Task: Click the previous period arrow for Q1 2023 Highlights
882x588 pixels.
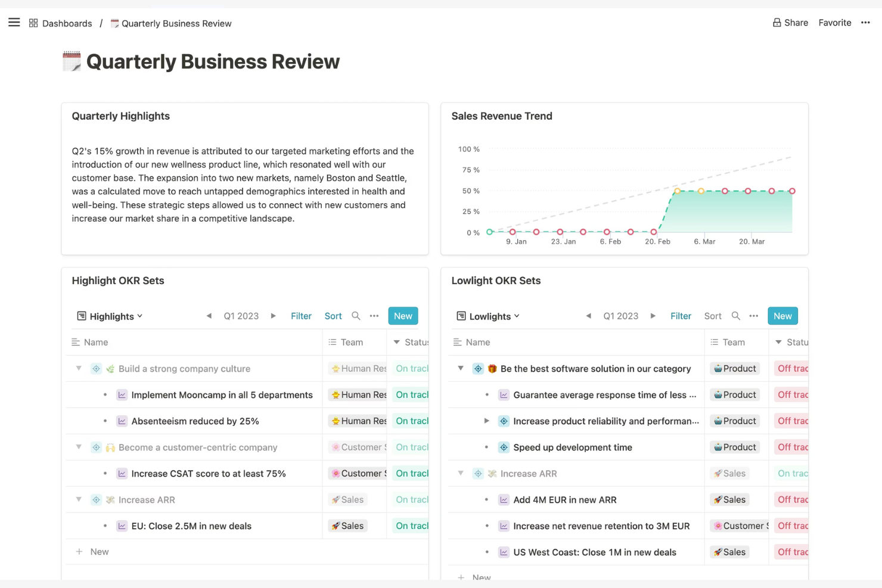Action: coord(209,316)
